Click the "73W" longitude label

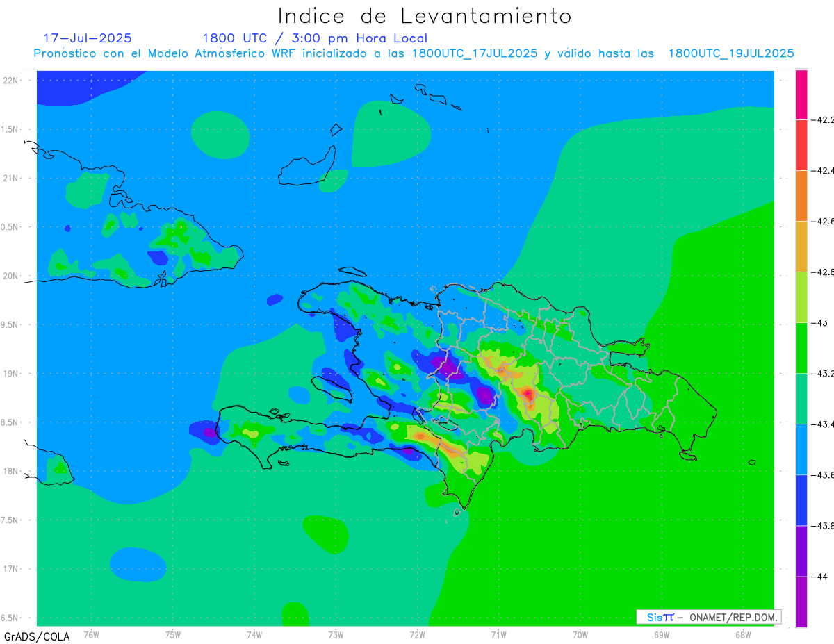click(x=336, y=635)
